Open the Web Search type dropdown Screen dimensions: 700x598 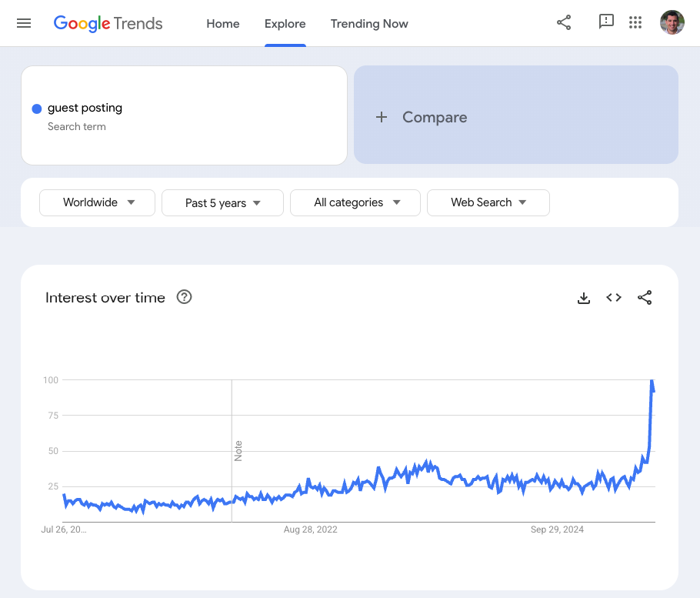(x=488, y=202)
